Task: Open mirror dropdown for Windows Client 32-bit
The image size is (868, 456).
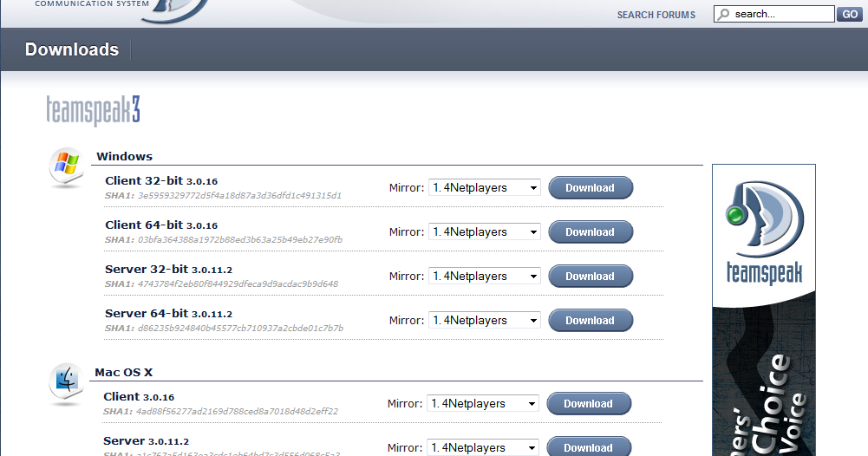Action: tap(485, 187)
